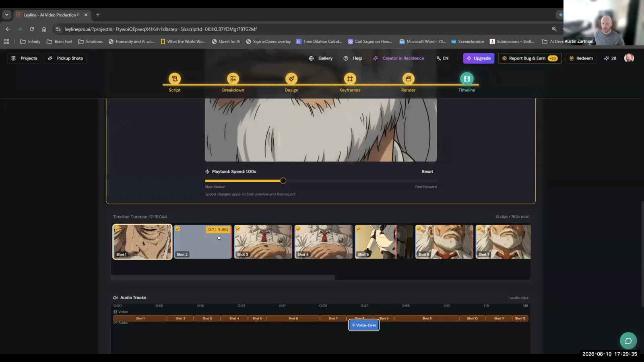Toggle the Shot 7 checkbox

(x=479, y=228)
